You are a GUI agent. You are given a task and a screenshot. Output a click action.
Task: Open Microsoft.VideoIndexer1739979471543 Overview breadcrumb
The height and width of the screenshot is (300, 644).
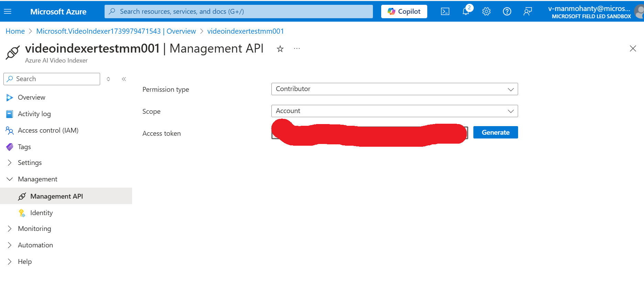coord(116,31)
